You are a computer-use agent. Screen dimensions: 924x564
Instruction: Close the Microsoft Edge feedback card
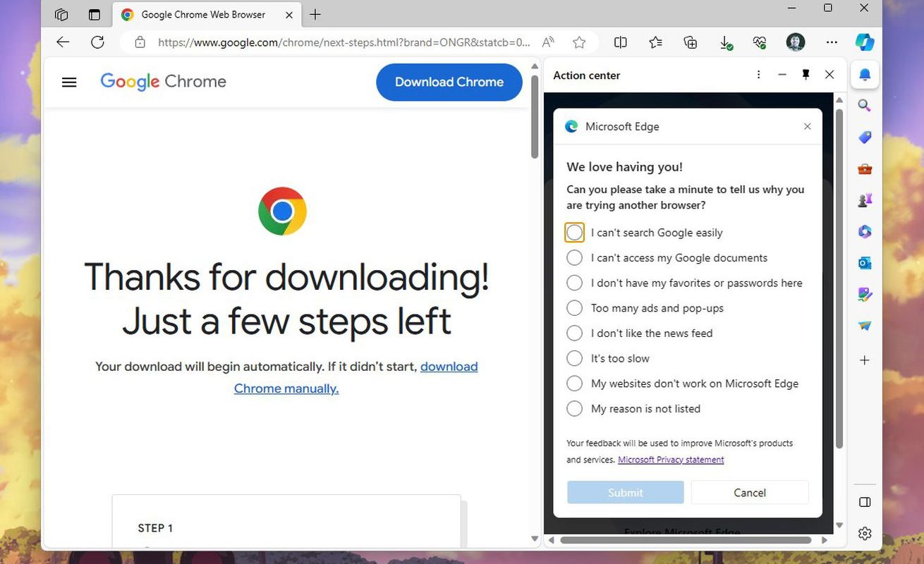point(808,127)
